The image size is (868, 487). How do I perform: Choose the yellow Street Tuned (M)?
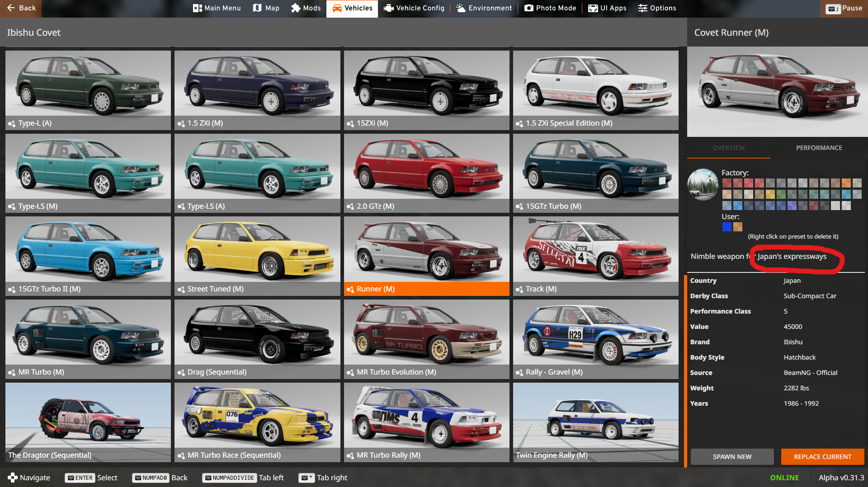click(x=257, y=256)
